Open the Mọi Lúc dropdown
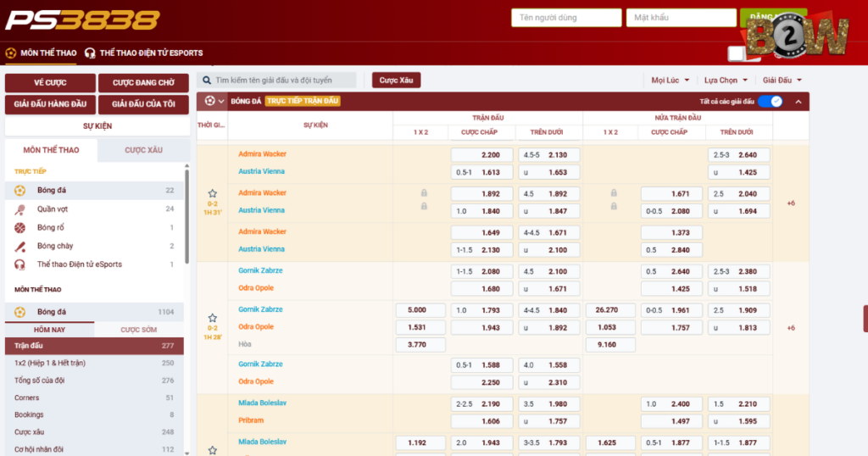Screen dimensions: 868x456 pos(670,81)
